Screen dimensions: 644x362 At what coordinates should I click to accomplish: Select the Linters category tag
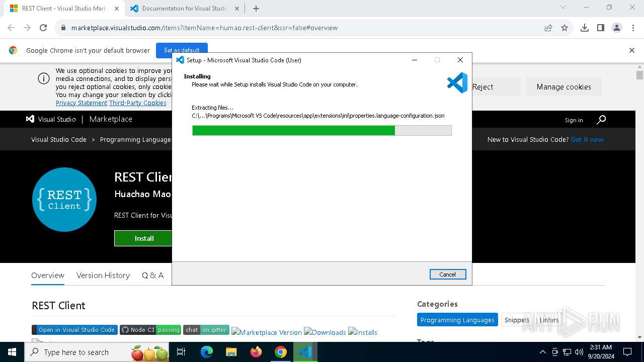point(549,320)
